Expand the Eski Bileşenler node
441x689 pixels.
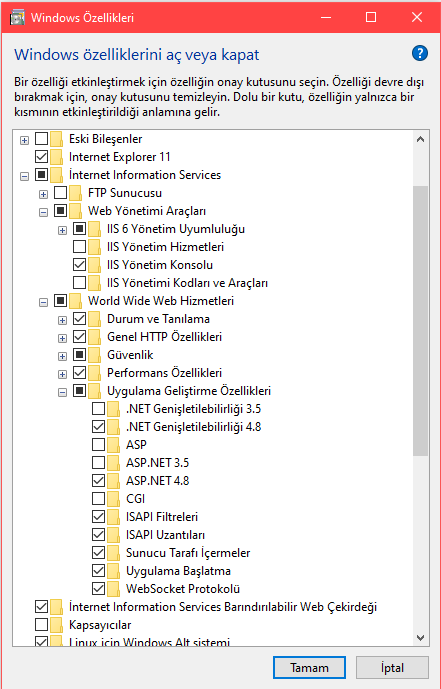[25, 140]
